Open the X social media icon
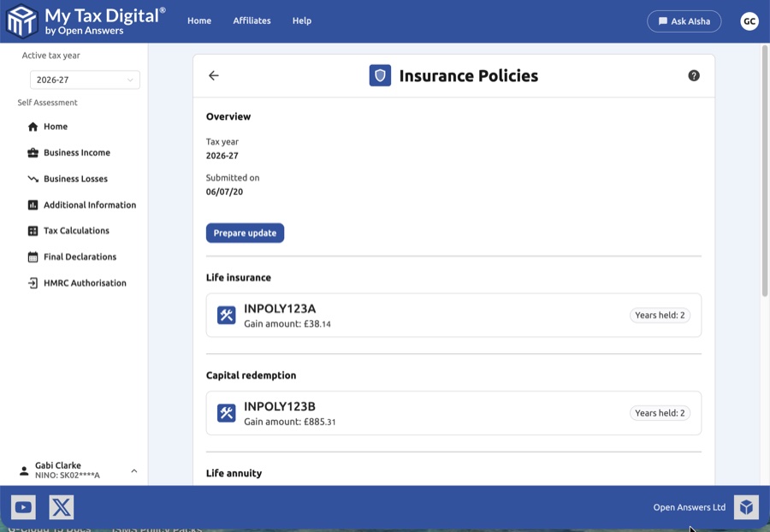 tap(62, 507)
